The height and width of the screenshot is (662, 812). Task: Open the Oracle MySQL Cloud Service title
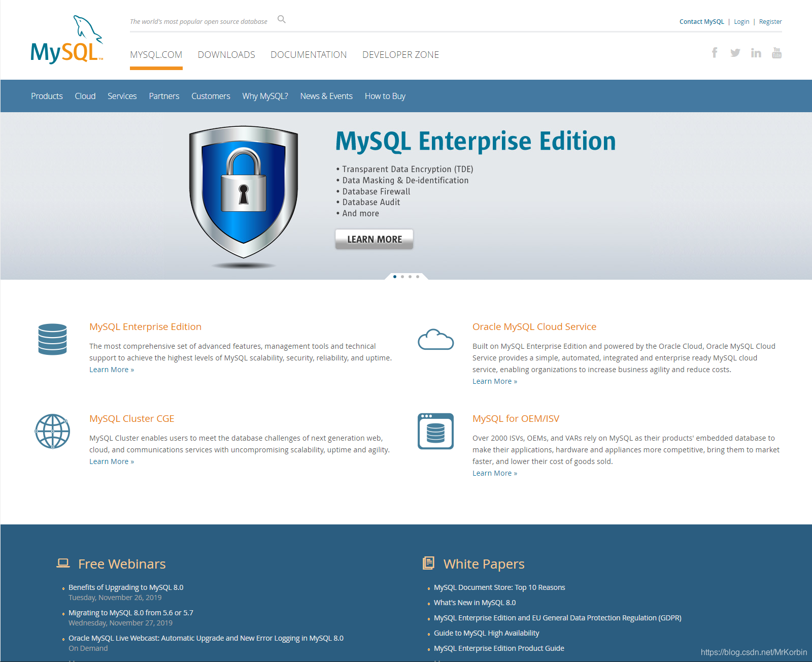(534, 327)
